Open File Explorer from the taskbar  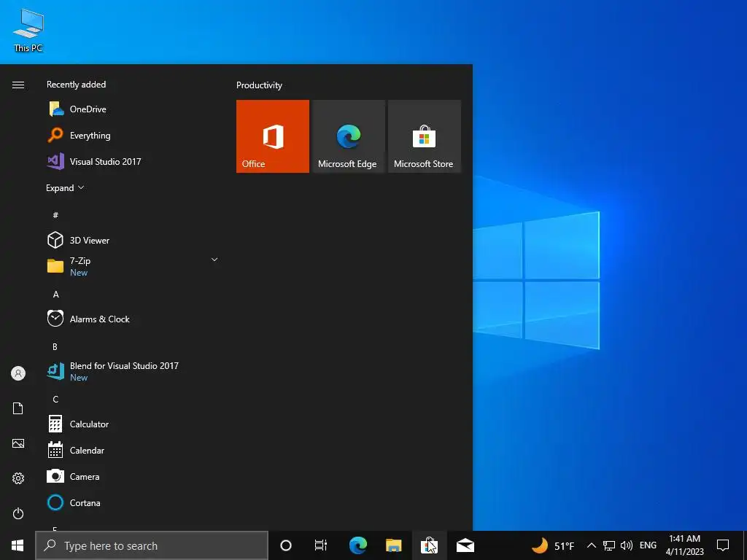(393, 545)
